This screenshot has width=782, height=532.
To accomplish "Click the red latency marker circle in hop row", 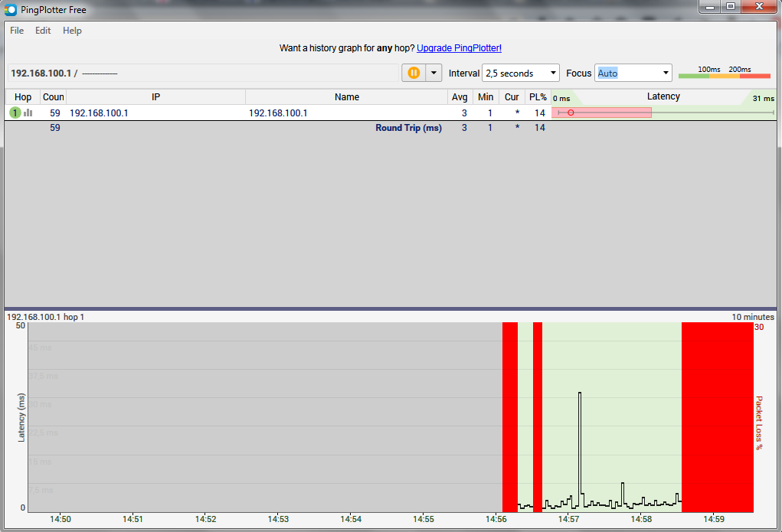I will (571, 113).
